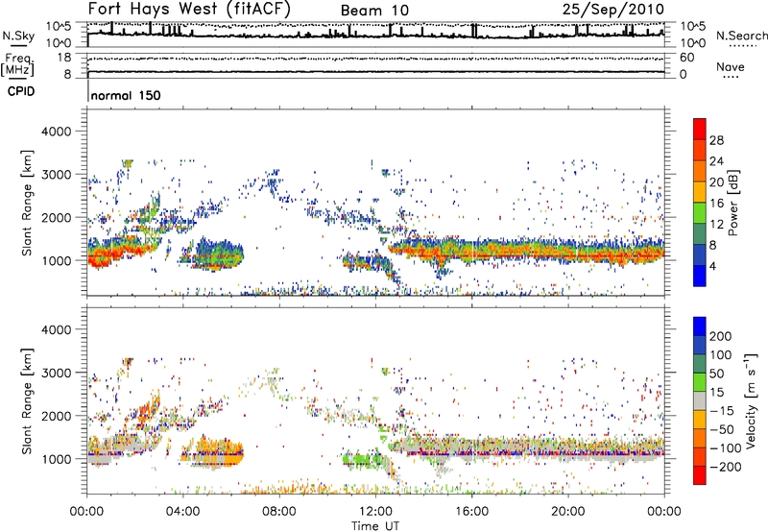The image size is (768, 532).
Task: Click the '04:00' time axis tick
Action: 182,512
